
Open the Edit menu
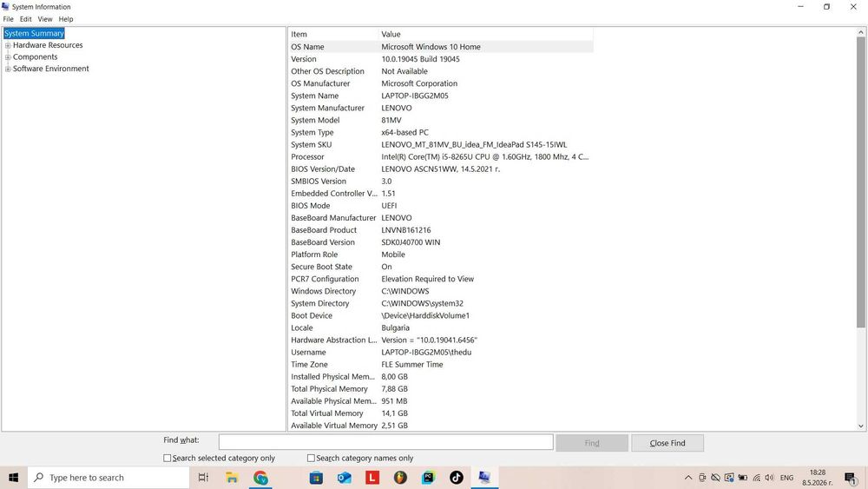point(25,19)
